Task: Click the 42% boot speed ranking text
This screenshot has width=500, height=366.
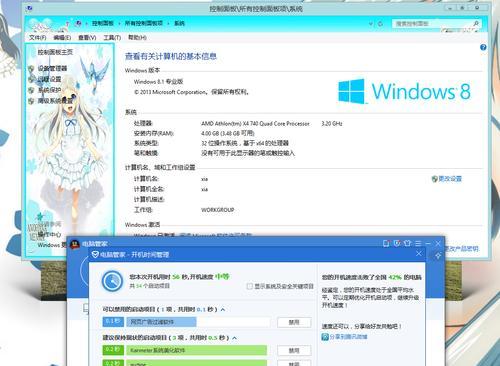Action: click(x=395, y=277)
